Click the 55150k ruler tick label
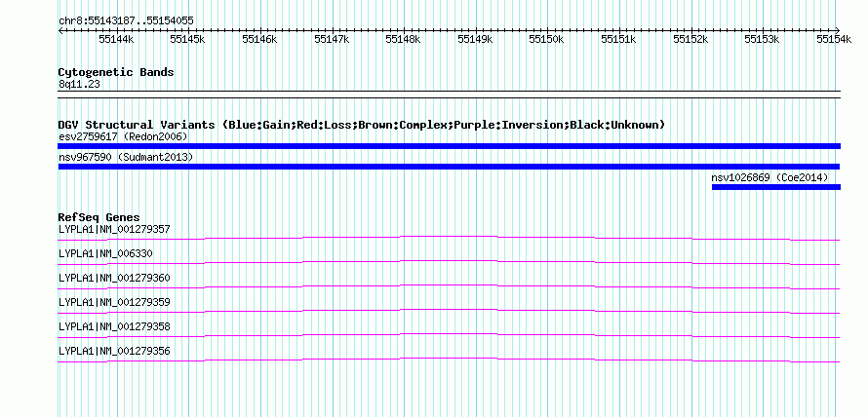Screen dimensions: 868x417 546,39
